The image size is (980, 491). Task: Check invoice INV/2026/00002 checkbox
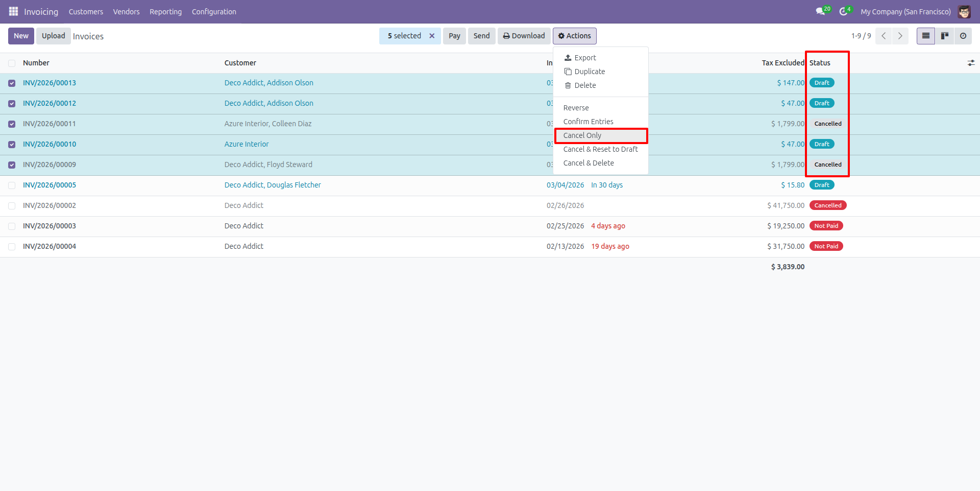[12, 206]
